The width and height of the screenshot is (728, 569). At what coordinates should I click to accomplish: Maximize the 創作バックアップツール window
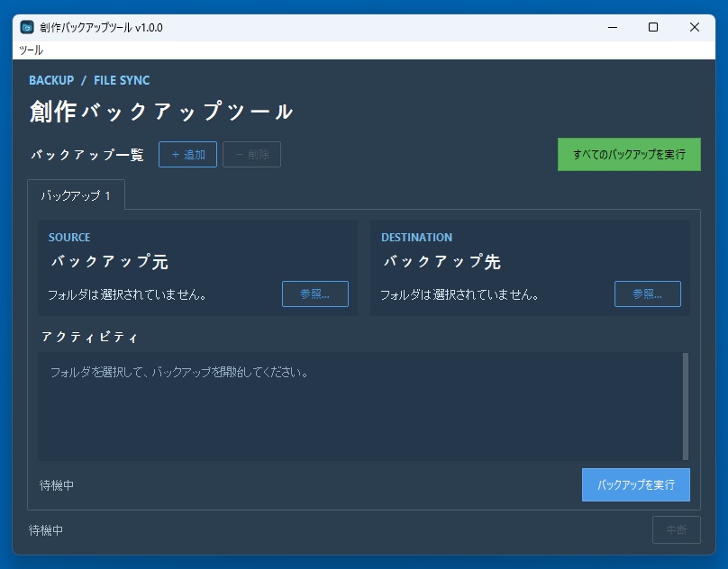tap(653, 27)
